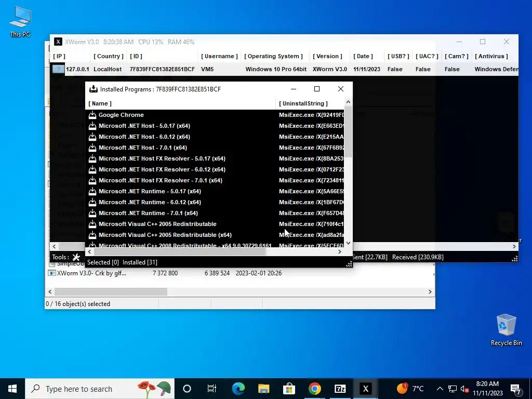Viewport: 532px width, 399px height.
Task: Open the taskbar clock showing 8:20 AM
Action: coord(487,389)
